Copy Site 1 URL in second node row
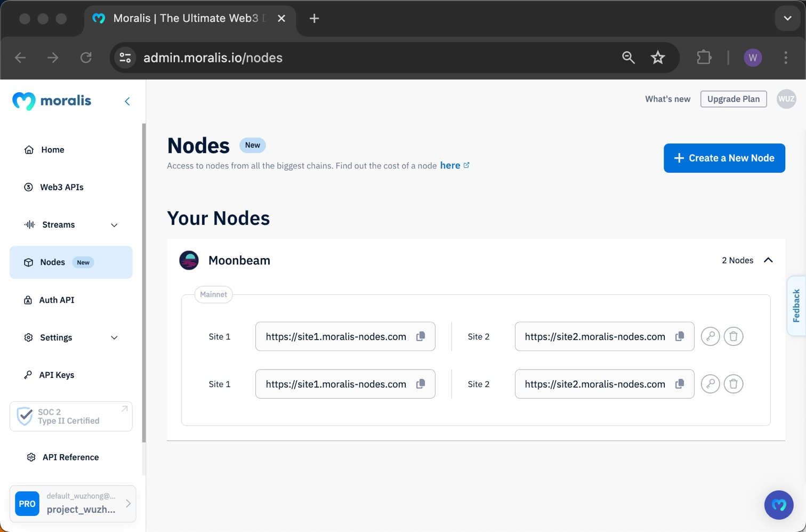Viewport: 806px width, 532px height. (x=421, y=384)
